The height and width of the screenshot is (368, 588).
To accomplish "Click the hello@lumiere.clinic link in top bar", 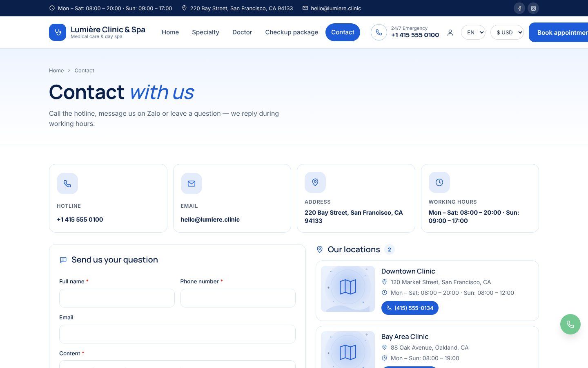I will tap(336, 8).
